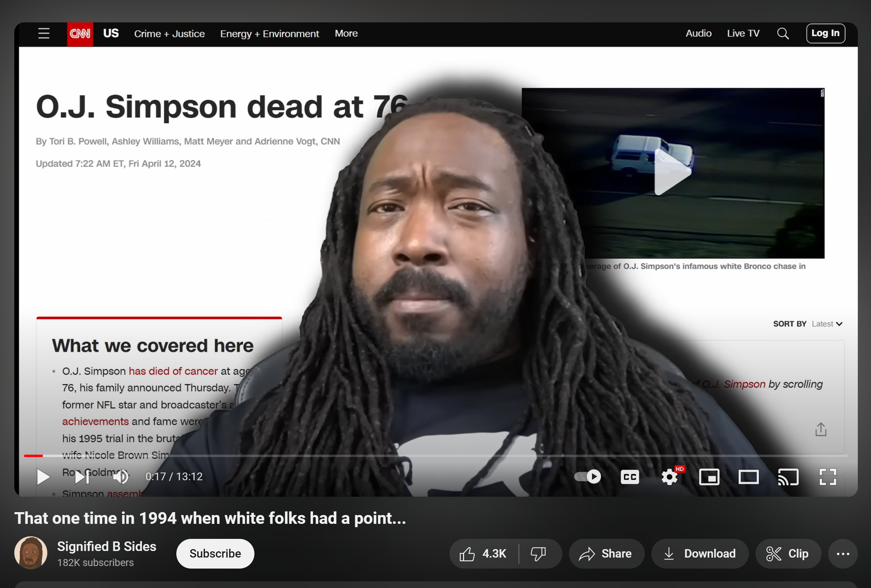This screenshot has height=588, width=871.
Task: Open the More menu in CNN header
Action: [x=346, y=33]
